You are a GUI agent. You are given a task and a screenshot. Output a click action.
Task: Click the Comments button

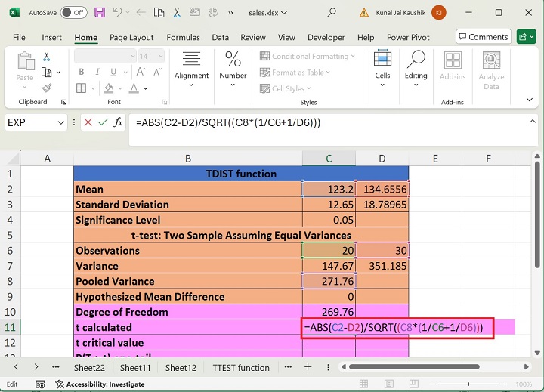pos(484,37)
